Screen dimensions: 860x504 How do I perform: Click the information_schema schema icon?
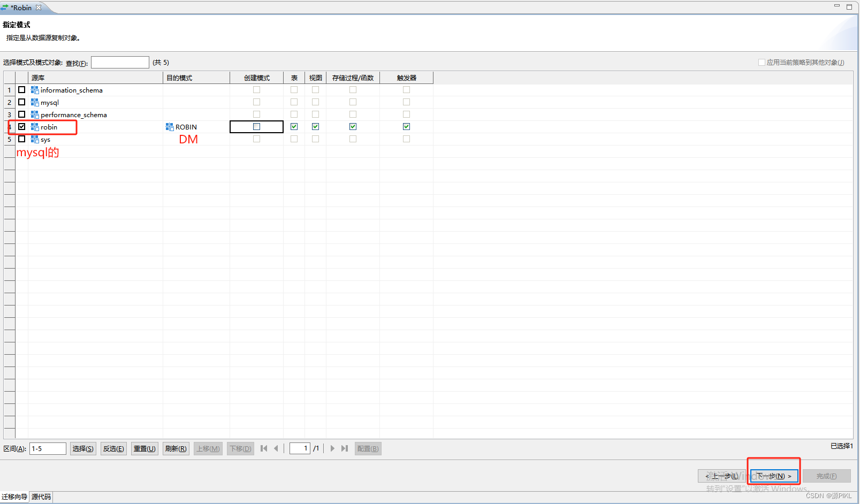click(35, 90)
